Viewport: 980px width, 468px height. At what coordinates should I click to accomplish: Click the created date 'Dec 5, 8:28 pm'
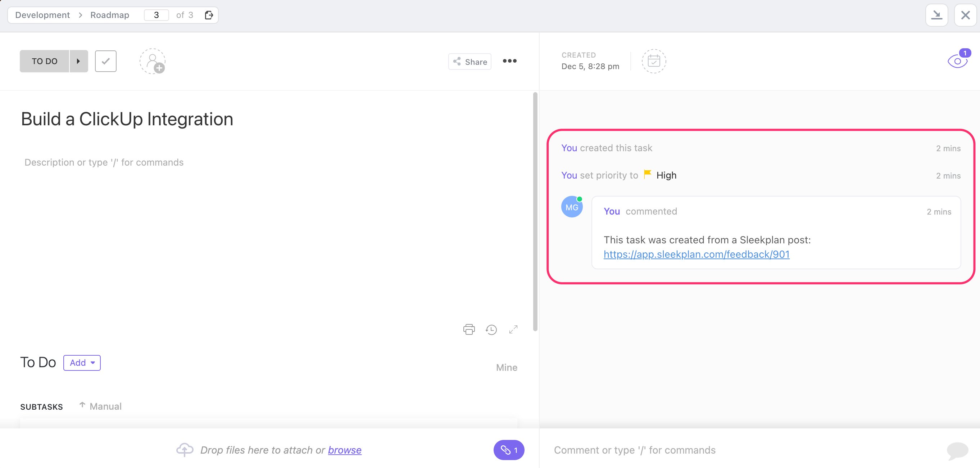(x=590, y=66)
